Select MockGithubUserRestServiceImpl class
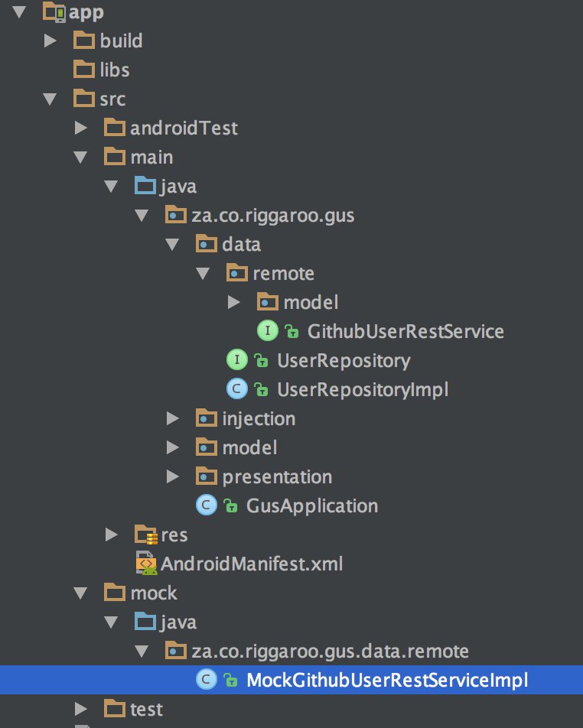 tap(387, 680)
